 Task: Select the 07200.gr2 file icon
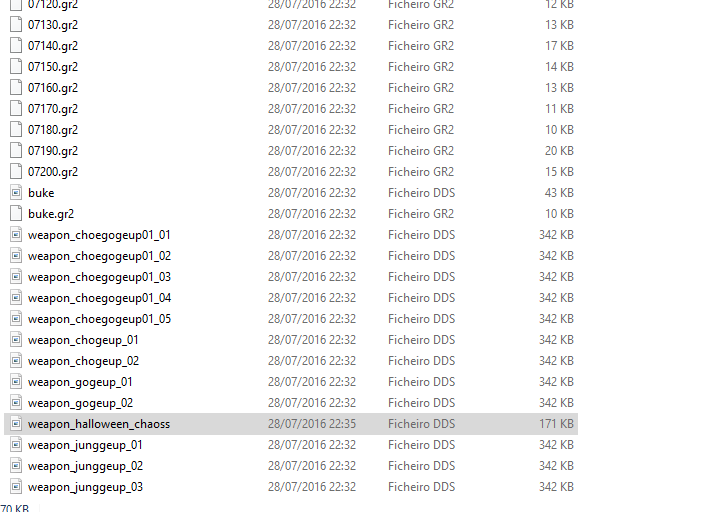point(16,172)
